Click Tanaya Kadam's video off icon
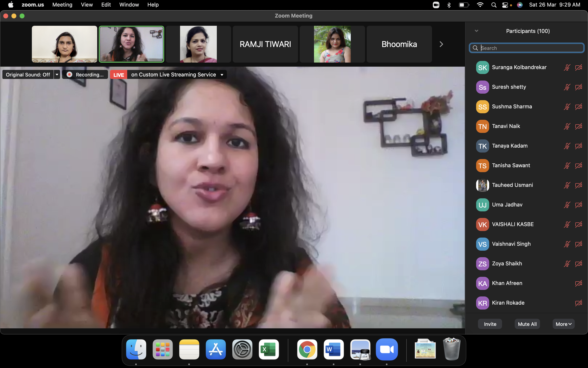This screenshot has width=588, height=368. click(x=579, y=146)
